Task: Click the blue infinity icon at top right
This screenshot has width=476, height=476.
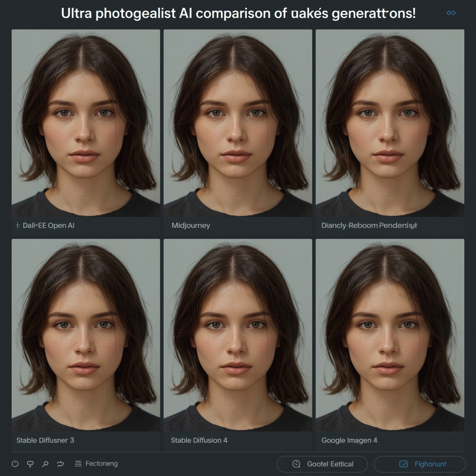Action: 451,13
